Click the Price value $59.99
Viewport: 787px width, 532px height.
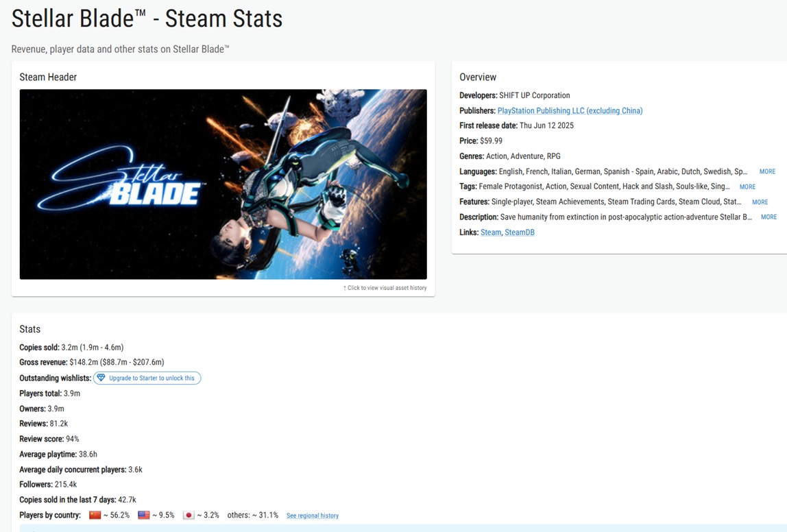(x=491, y=141)
